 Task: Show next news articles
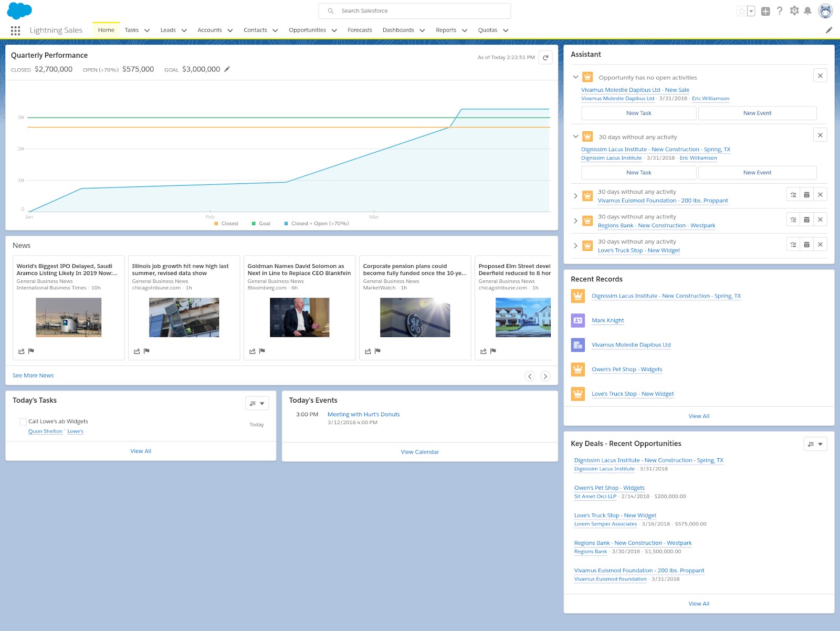coord(545,376)
